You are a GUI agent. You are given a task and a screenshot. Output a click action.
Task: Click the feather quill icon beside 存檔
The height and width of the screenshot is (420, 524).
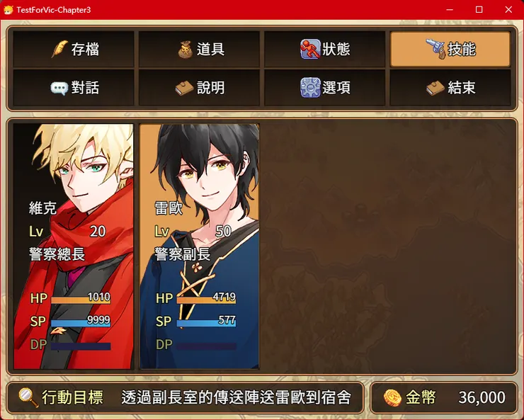[59, 49]
